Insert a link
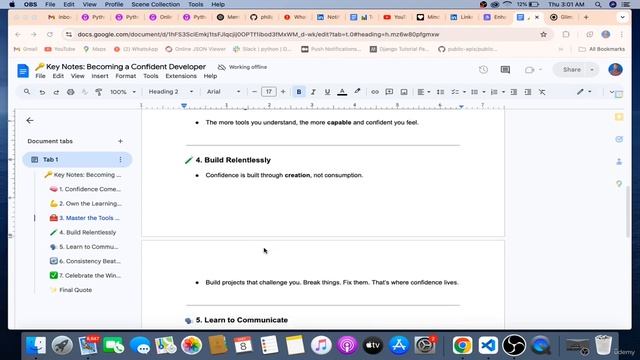640x360 pixels. 375,92
